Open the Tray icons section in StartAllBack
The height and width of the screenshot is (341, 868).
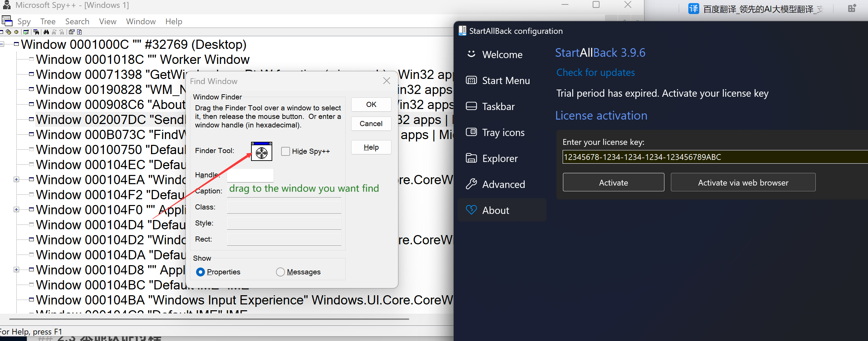(501, 132)
